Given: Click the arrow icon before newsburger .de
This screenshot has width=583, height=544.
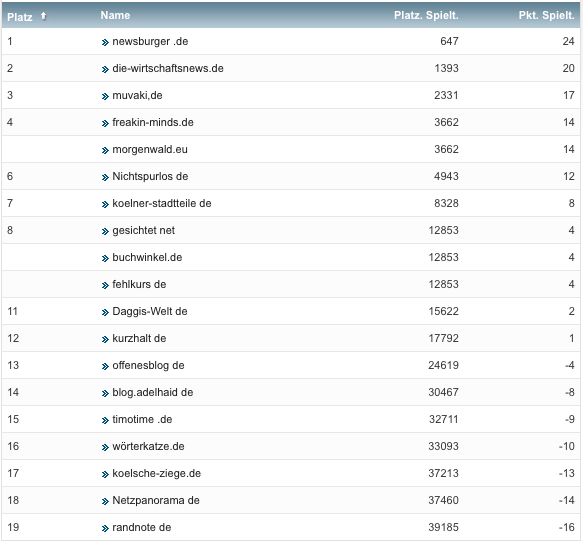Looking at the screenshot, I should 105,42.
